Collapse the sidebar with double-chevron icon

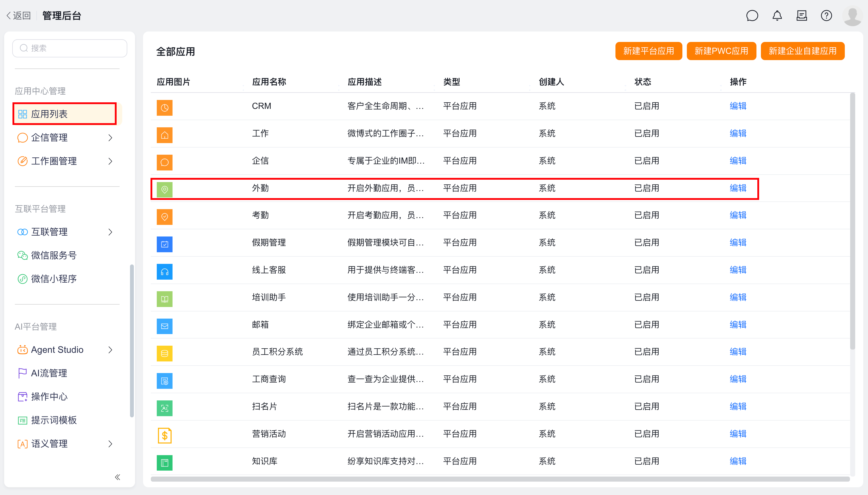pyautogui.click(x=117, y=477)
